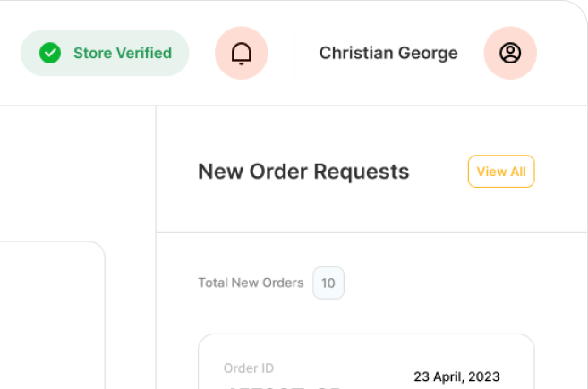The image size is (588, 389).
Task: Select the Total New Orders label
Action: [x=251, y=283]
